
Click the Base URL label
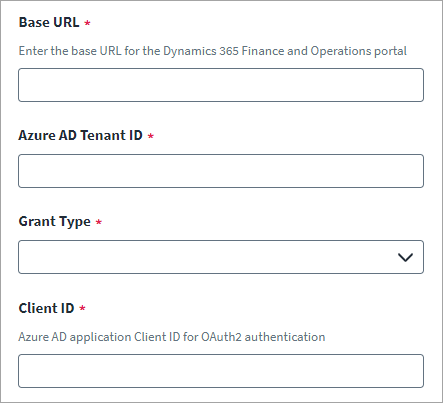coord(49,22)
